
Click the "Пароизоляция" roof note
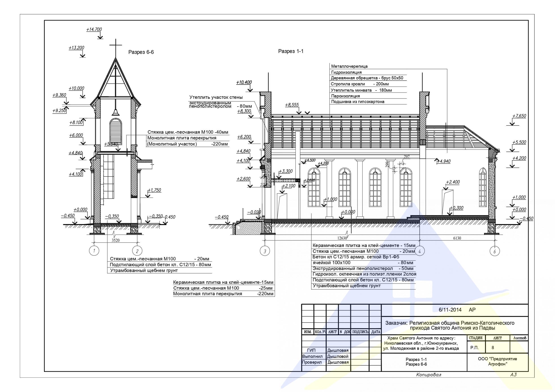click(345, 96)
